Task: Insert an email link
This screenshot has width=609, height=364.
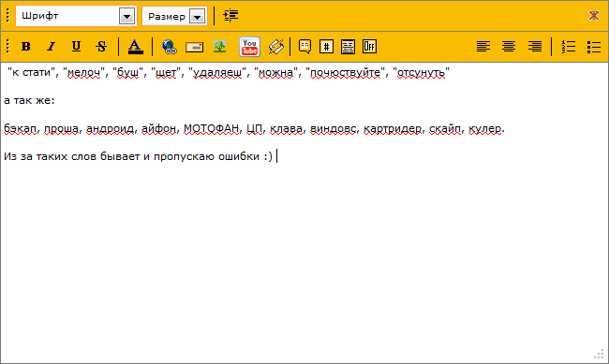Action: [194, 47]
